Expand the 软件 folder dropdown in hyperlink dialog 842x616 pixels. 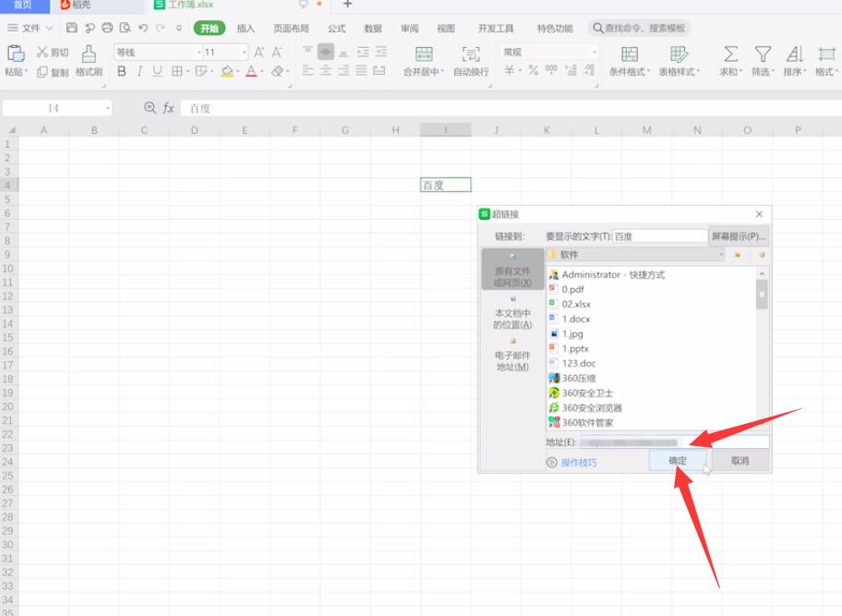coord(721,255)
